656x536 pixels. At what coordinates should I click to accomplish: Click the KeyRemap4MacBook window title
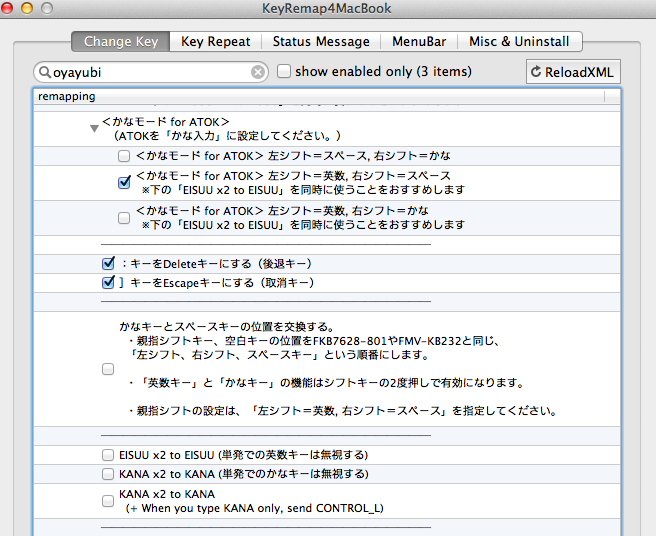[x=327, y=8]
